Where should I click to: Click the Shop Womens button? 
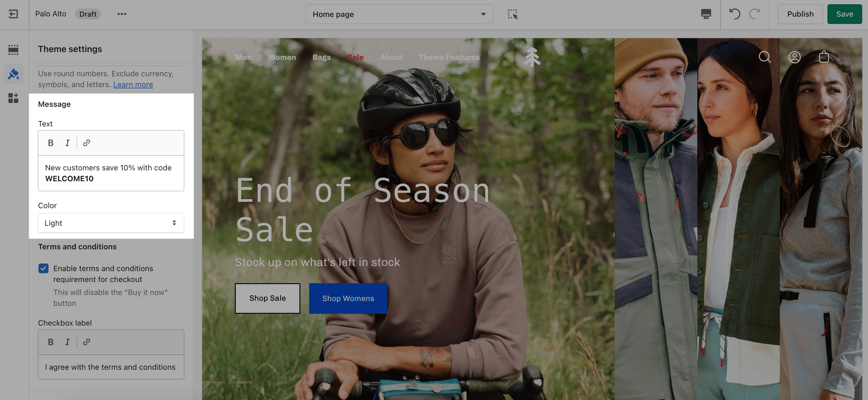point(348,298)
